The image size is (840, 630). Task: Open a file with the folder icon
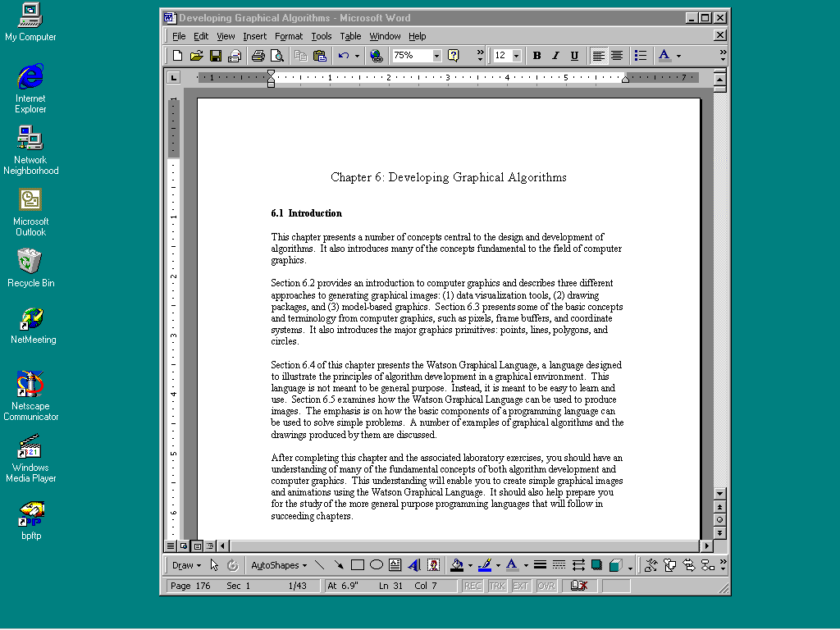(197, 56)
